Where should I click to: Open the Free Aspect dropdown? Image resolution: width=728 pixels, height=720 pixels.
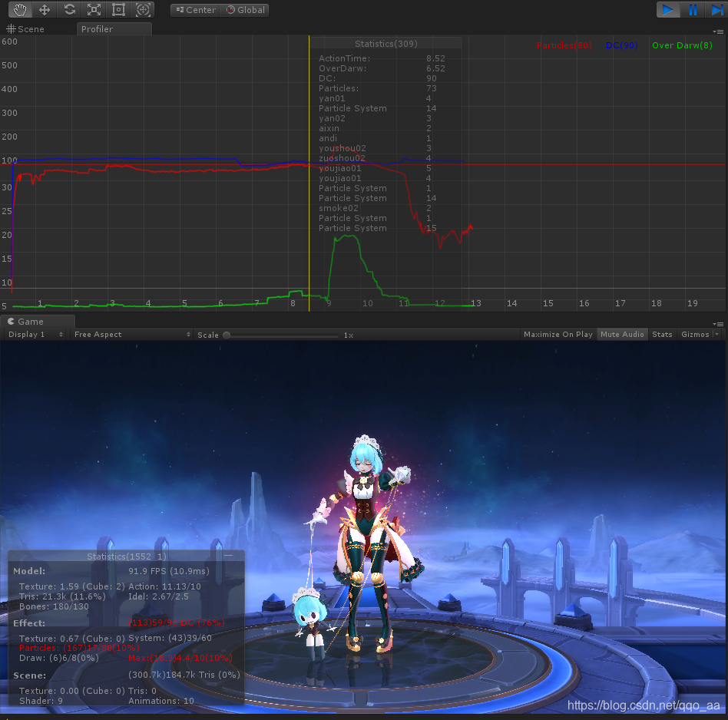click(x=132, y=334)
